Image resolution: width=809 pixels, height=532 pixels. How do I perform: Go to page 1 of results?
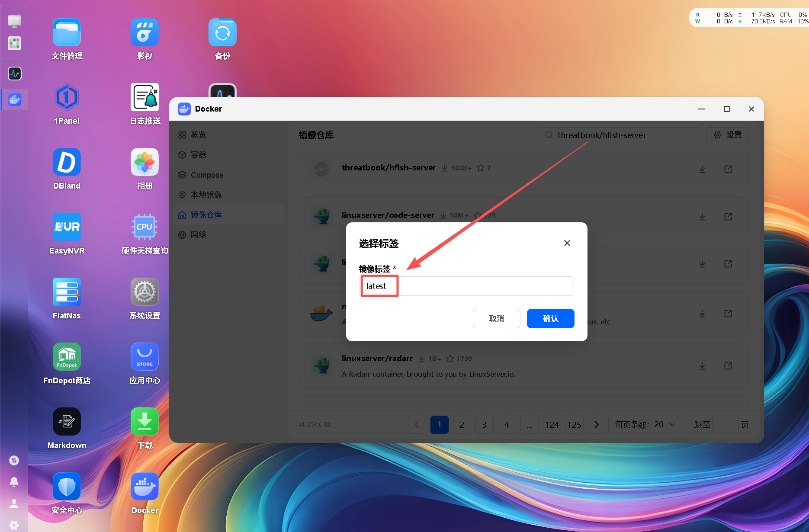coord(439,425)
